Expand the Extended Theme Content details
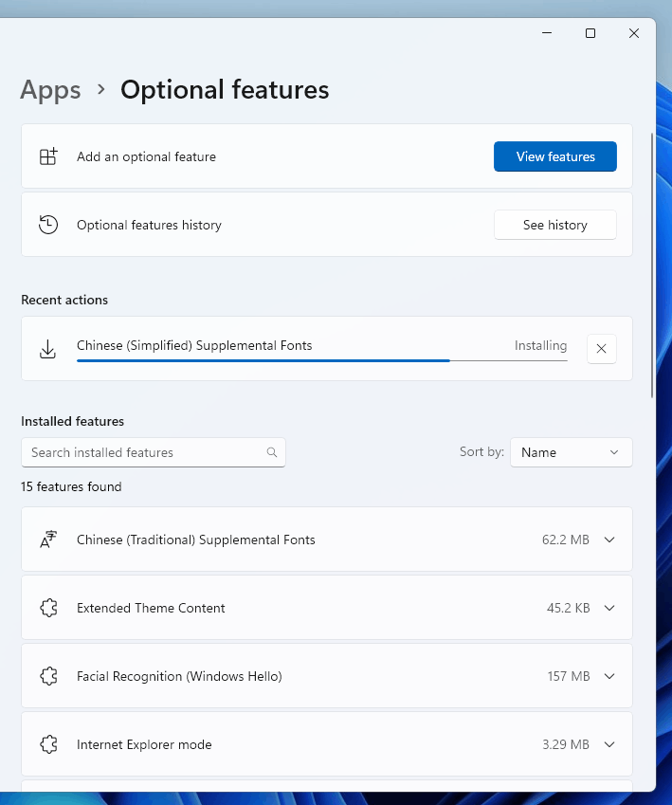 coord(609,608)
